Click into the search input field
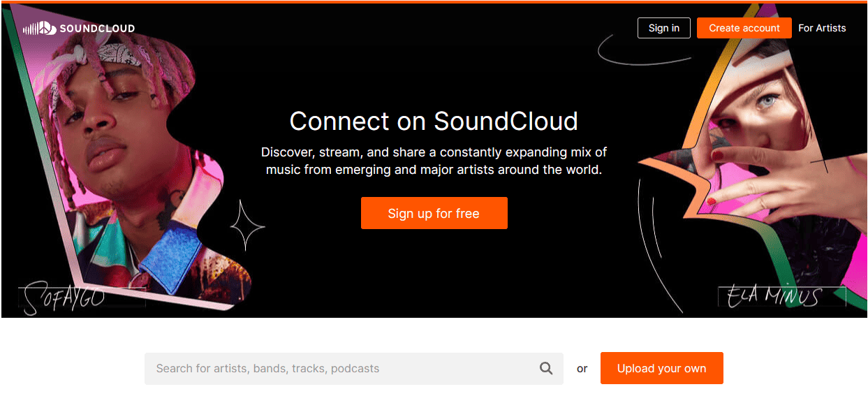This screenshot has width=868, height=410. pyautogui.click(x=314, y=368)
